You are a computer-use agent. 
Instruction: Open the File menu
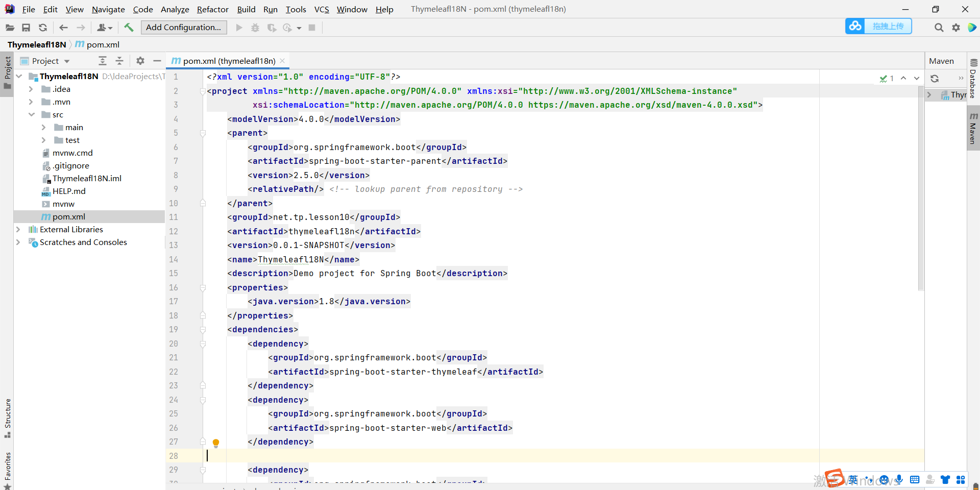point(29,9)
